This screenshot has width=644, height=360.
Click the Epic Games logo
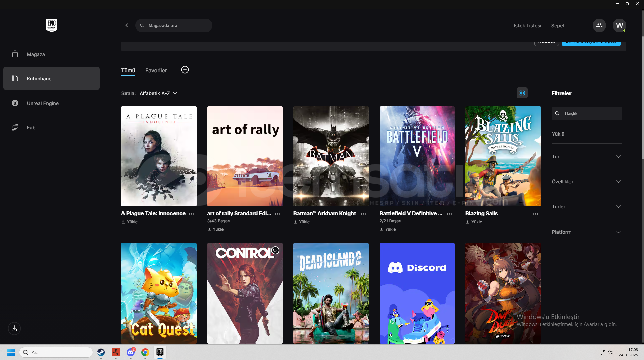pyautogui.click(x=51, y=25)
